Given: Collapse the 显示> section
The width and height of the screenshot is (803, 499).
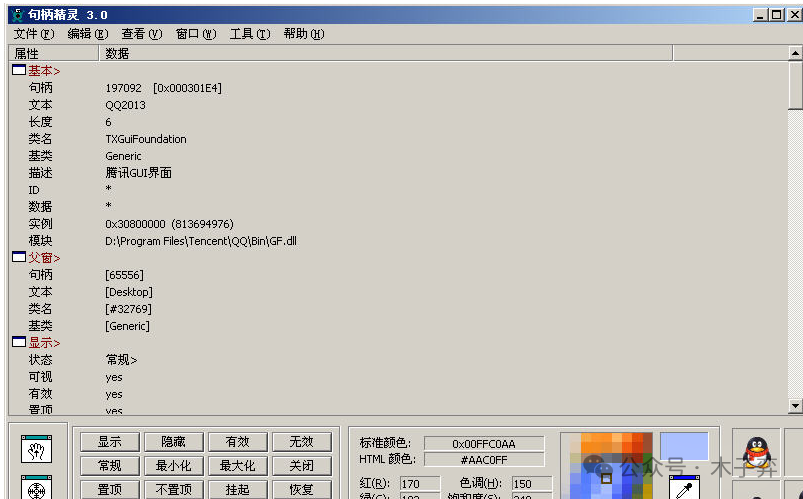Looking at the screenshot, I should [19, 342].
